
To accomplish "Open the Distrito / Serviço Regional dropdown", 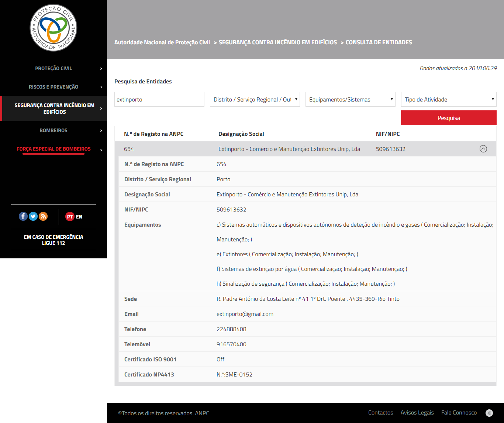I will [255, 99].
